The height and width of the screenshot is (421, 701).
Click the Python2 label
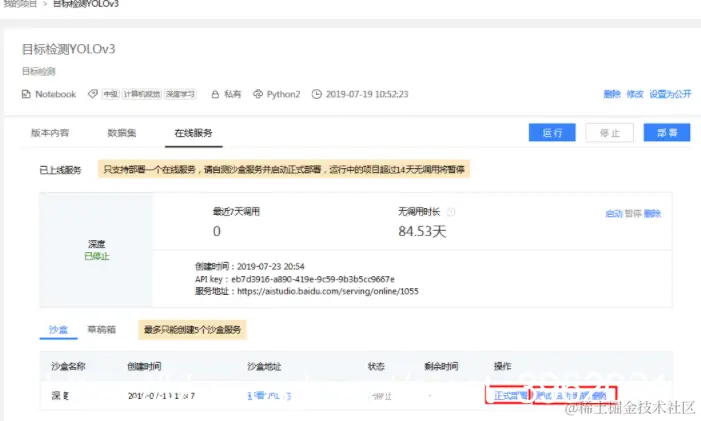pyautogui.click(x=283, y=94)
